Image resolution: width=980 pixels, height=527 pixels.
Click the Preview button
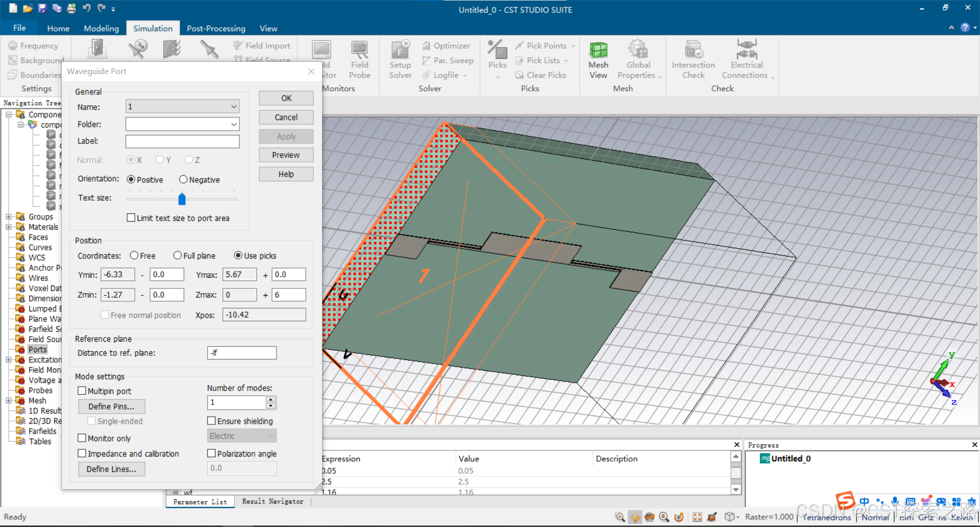(286, 155)
